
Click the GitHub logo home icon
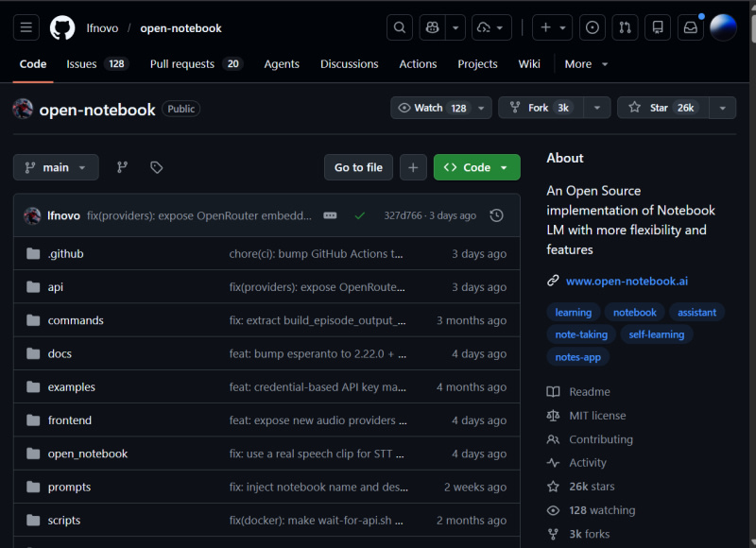pos(62,27)
